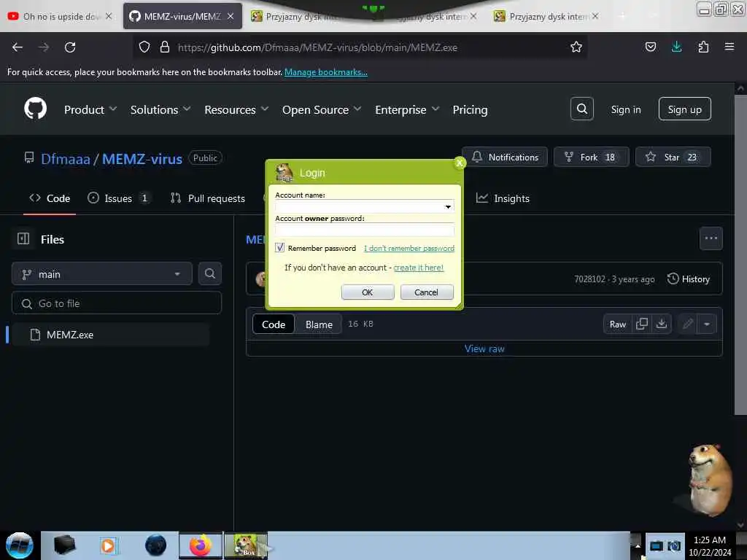This screenshot has width=747, height=560.
Task: Click the Manage bookmarks link
Action: pyautogui.click(x=326, y=72)
